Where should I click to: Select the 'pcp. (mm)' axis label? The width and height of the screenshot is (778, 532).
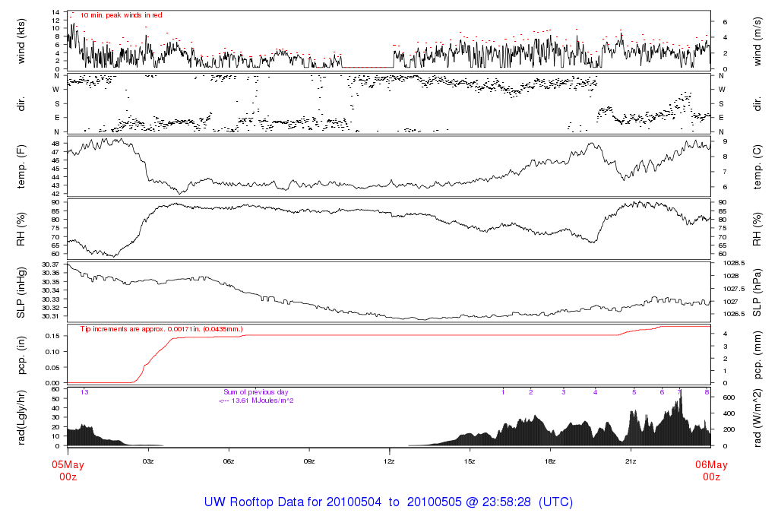point(757,355)
